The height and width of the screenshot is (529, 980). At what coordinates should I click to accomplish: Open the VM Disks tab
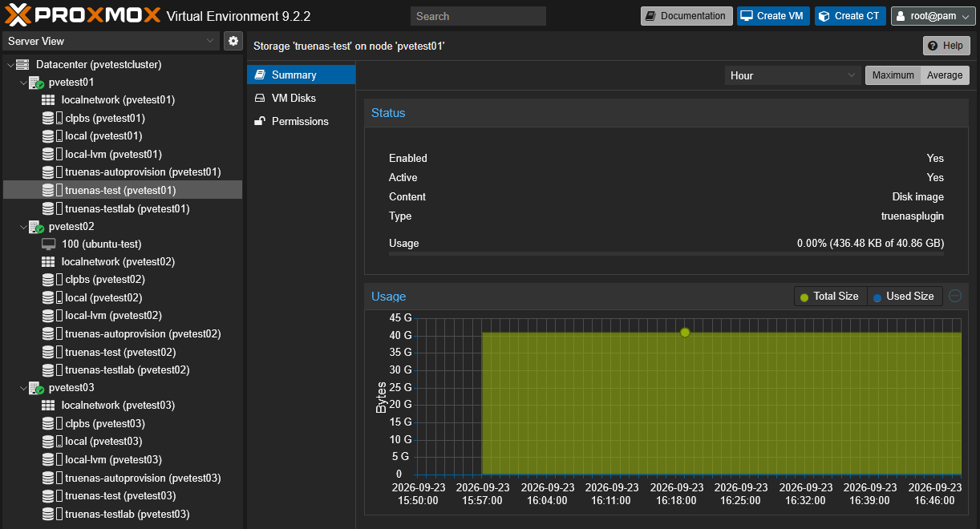301,98
